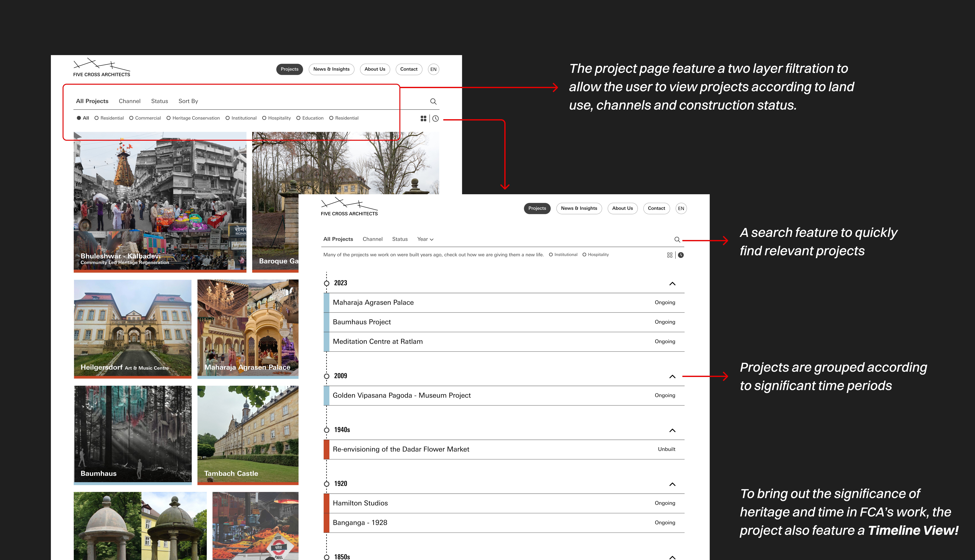This screenshot has height=560, width=975.
Task: Click the 1940s timeline marker circle
Action: pos(327,430)
